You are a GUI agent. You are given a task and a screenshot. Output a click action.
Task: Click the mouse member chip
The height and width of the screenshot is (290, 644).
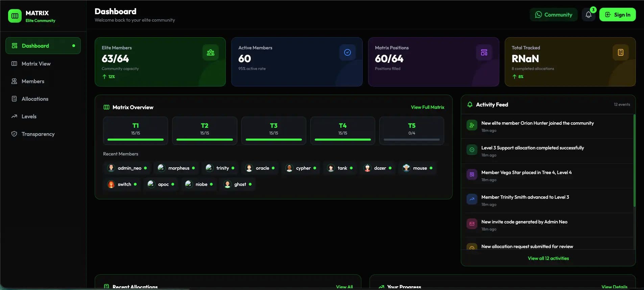[x=418, y=168]
